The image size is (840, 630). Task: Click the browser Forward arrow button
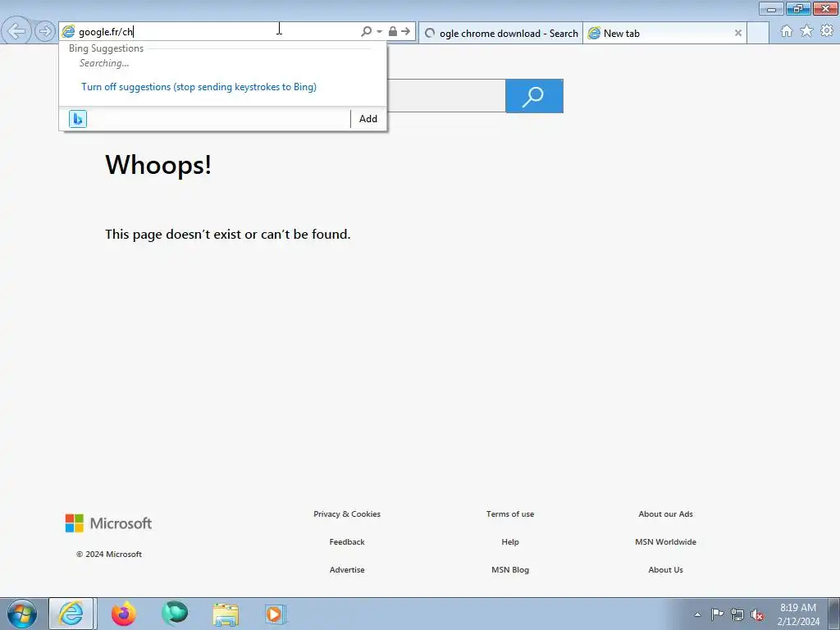pos(45,31)
